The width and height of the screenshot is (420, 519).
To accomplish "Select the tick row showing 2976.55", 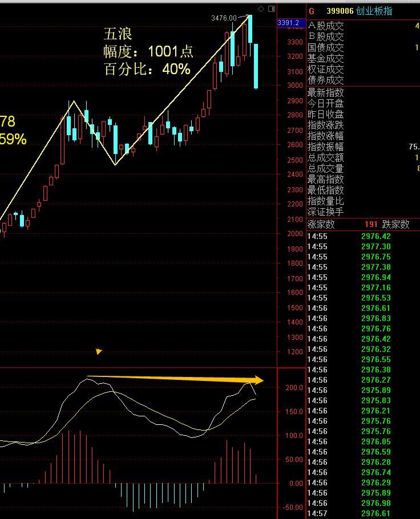I will click(x=364, y=359).
